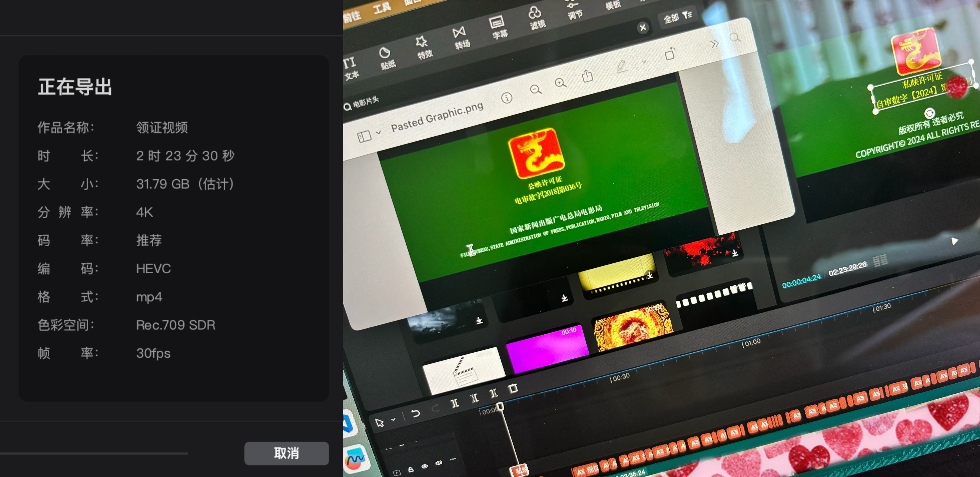Expand Preview sidebar view dropdown chevron
Screen dimensions: 980x477
(x=379, y=133)
